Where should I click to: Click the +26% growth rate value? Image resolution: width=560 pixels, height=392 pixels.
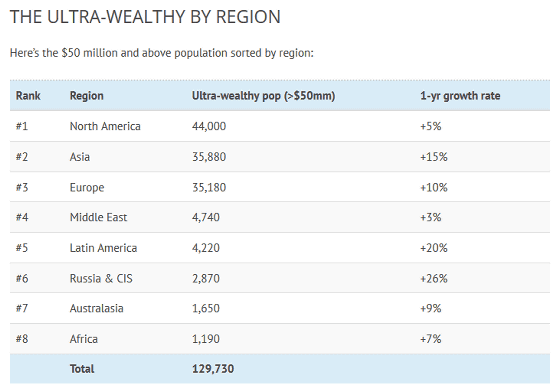click(434, 278)
